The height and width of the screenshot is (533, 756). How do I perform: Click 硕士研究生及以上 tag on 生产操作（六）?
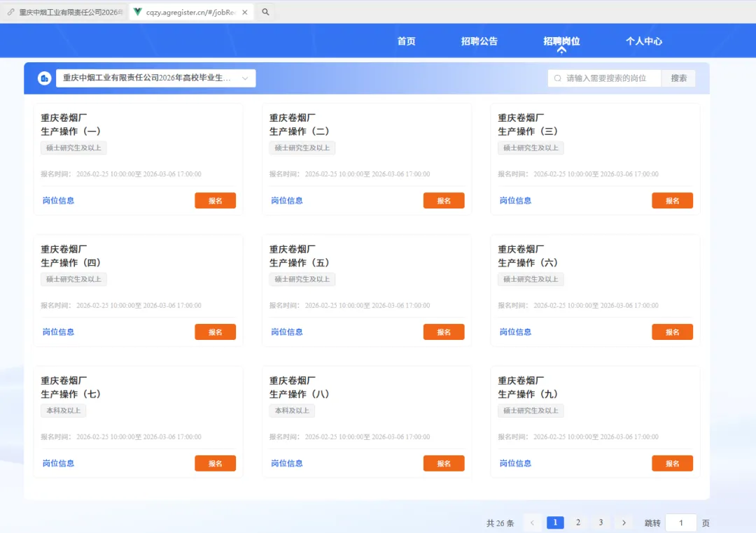click(531, 280)
